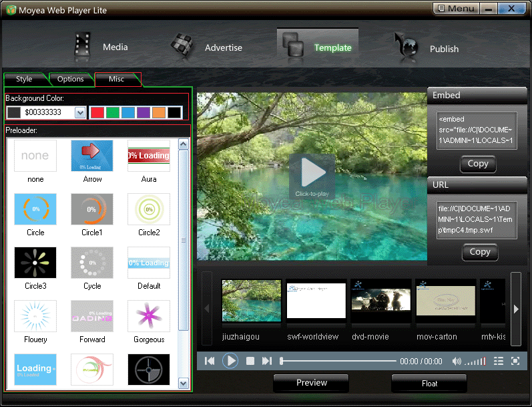Viewport: 532px width, 407px height.
Task: Select the swf-worldview video thumbnail
Action: 316,301
